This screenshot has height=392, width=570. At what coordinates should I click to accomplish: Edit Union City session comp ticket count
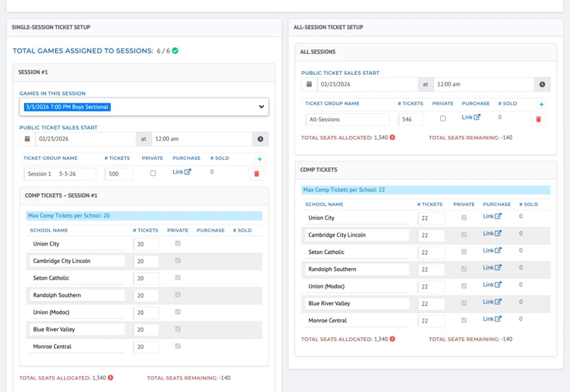(x=146, y=244)
